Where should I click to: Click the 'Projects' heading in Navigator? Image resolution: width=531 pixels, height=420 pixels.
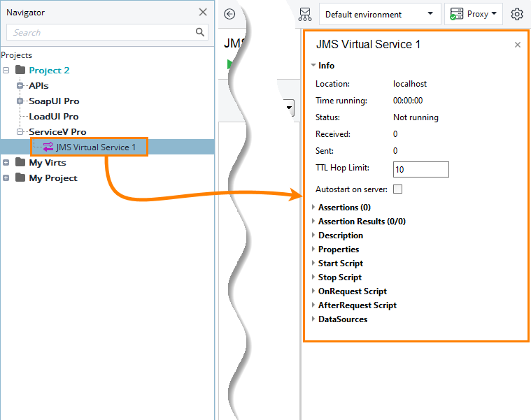click(x=16, y=55)
